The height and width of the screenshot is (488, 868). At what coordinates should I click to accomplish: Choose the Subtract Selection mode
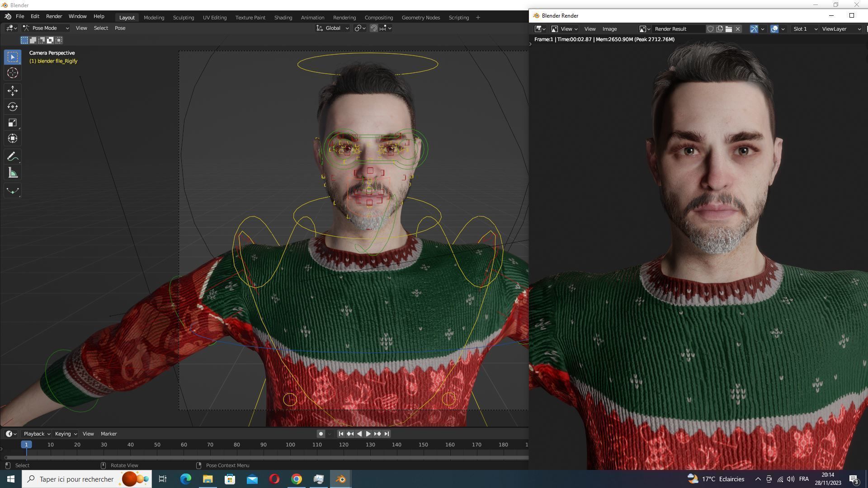point(42,40)
